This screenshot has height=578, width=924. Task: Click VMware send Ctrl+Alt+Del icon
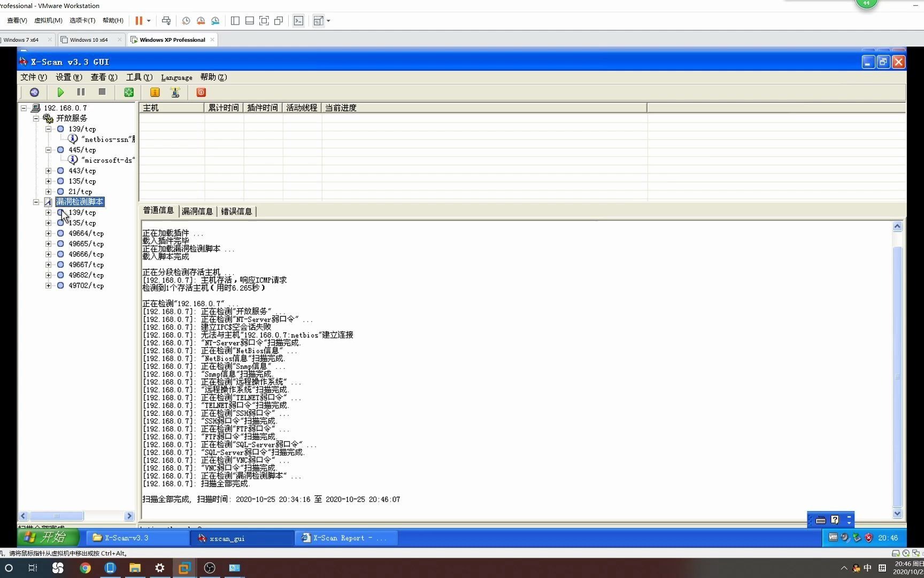pyautogui.click(x=166, y=21)
